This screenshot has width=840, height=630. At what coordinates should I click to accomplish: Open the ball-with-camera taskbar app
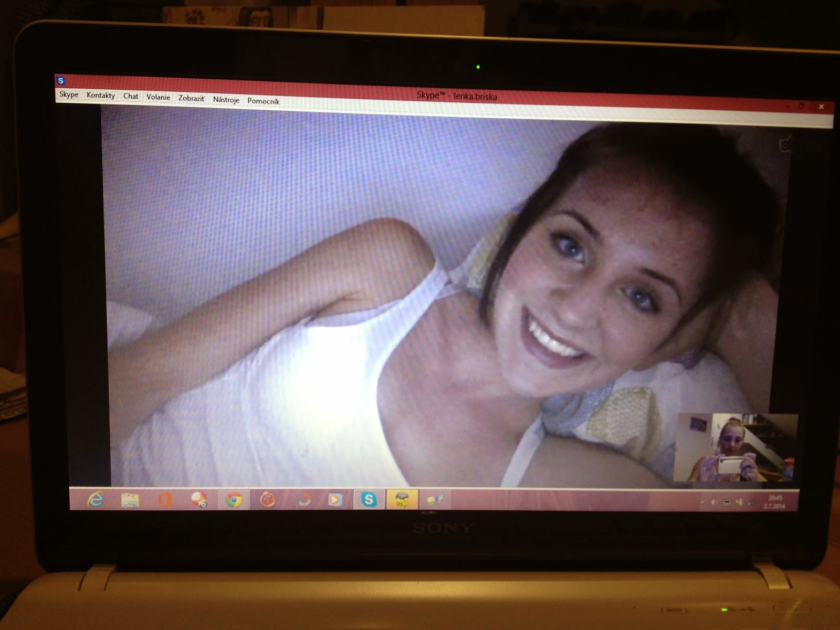pos(199,500)
